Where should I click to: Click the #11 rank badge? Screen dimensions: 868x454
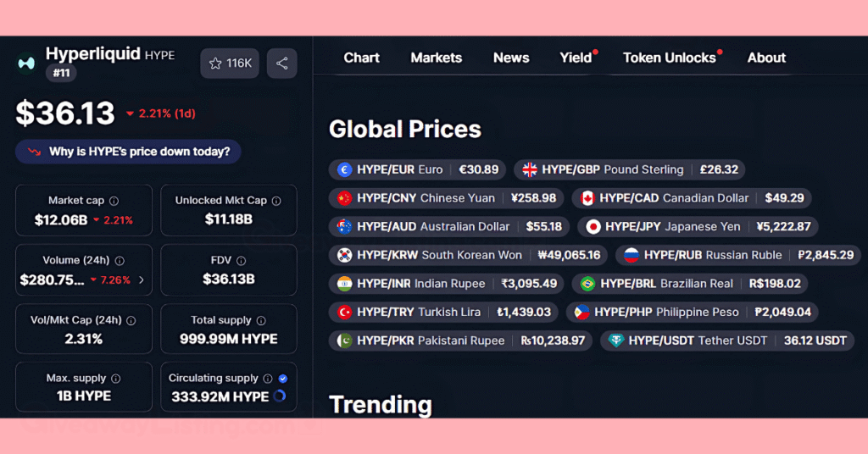point(61,73)
